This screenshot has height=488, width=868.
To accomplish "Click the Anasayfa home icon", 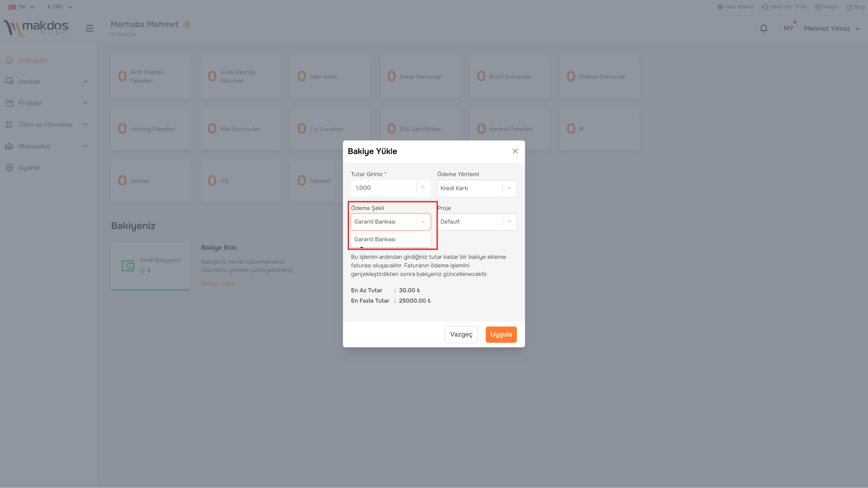I will (x=9, y=60).
